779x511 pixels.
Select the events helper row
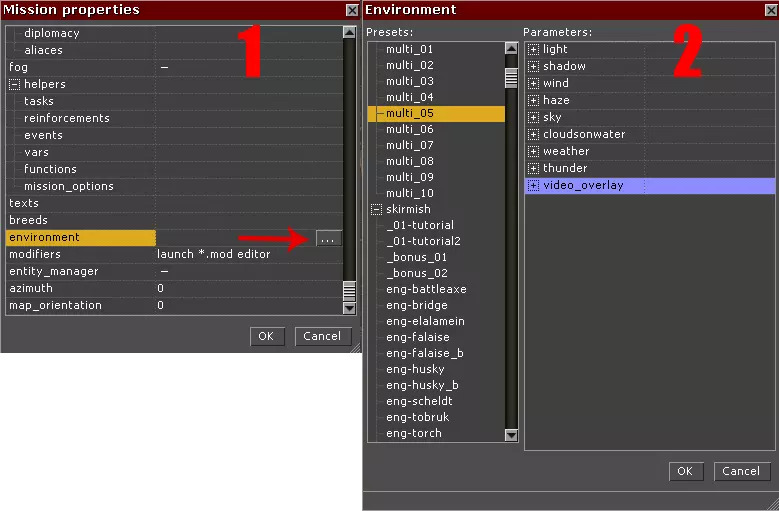coord(174,135)
